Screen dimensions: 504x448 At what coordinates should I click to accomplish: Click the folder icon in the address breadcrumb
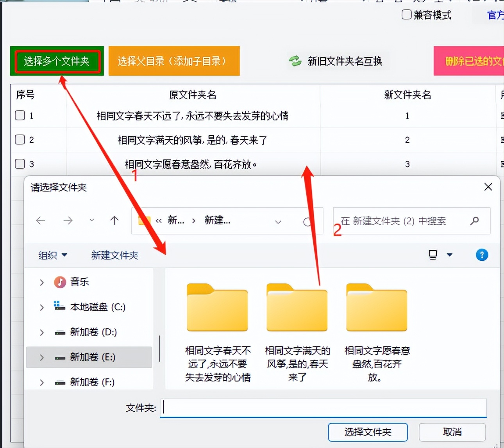point(144,220)
